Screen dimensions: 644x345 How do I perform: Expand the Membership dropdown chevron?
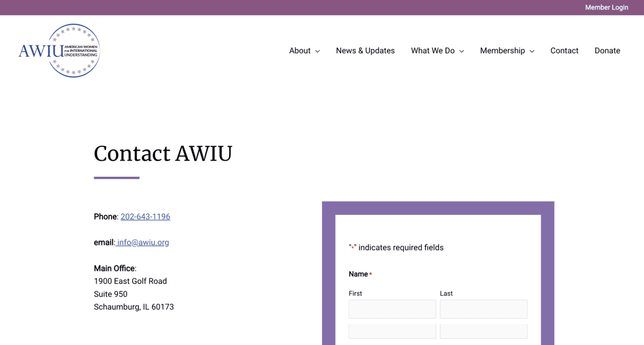[531, 51]
